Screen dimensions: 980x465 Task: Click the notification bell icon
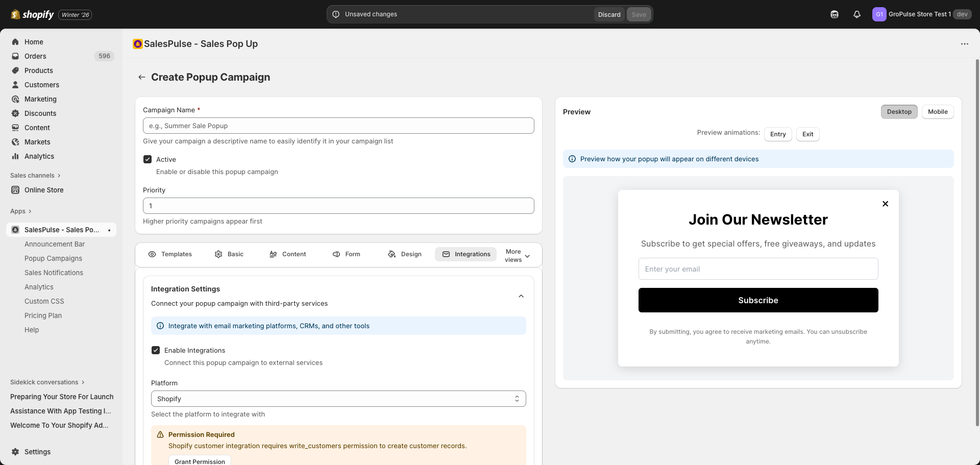tap(856, 14)
